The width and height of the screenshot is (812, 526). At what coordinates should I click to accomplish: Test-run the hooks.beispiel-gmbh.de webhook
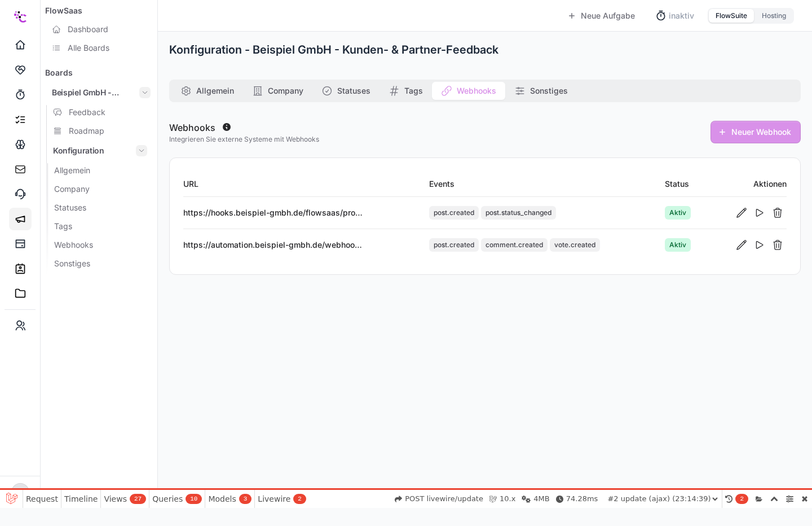tap(760, 213)
